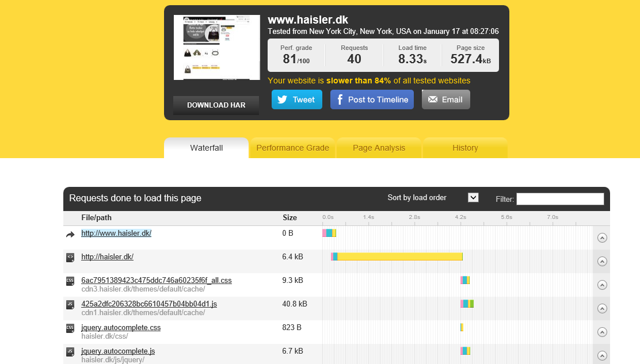Click the 0.0s timeline axis label
Screen dimensions: 640x364
tap(328, 217)
